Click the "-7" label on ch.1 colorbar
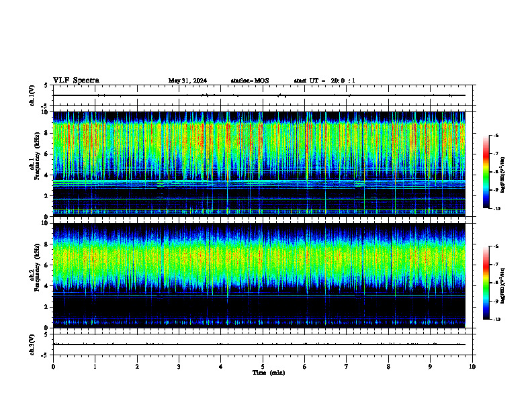 496,154
